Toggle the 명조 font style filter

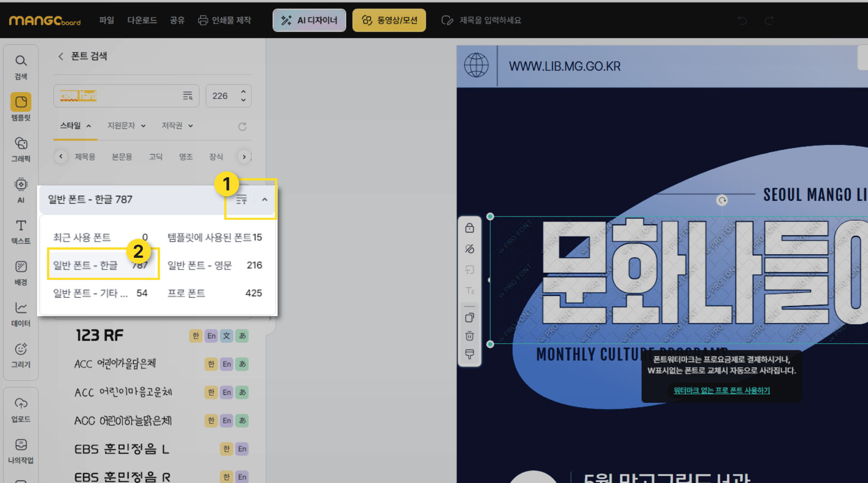186,156
